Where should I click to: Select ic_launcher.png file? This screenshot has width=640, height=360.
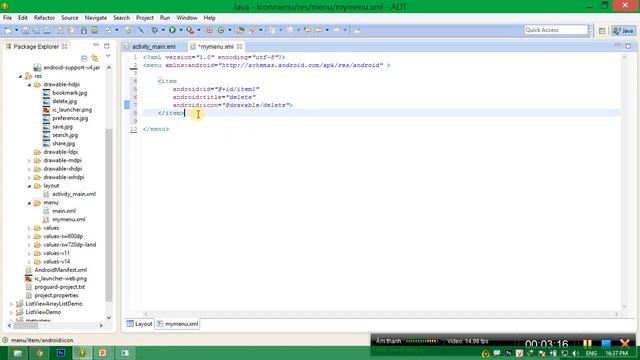click(72, 110)
